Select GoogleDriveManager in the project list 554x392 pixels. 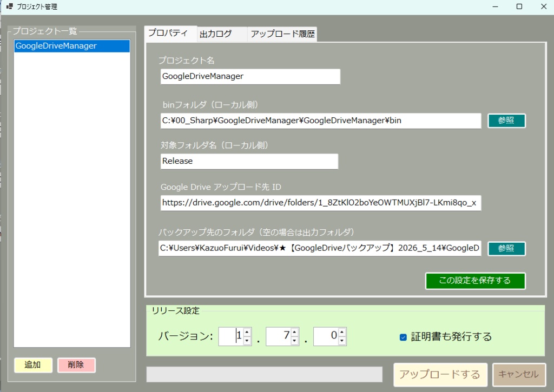click(x=72, y=46)
